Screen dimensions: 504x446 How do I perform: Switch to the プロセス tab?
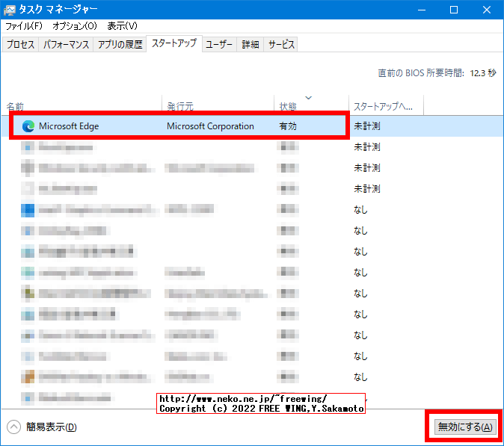point(21,44)
